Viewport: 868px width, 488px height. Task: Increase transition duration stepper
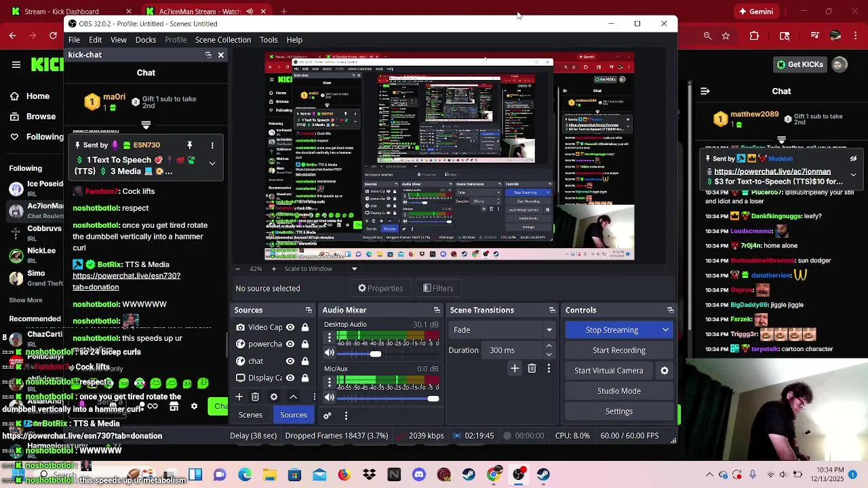click(549, 346)
